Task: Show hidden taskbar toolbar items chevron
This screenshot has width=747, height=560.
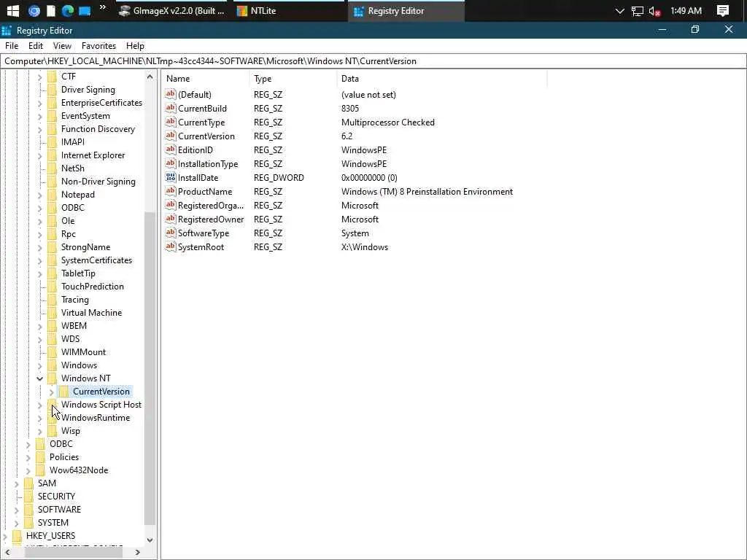Action: [102, 7]
